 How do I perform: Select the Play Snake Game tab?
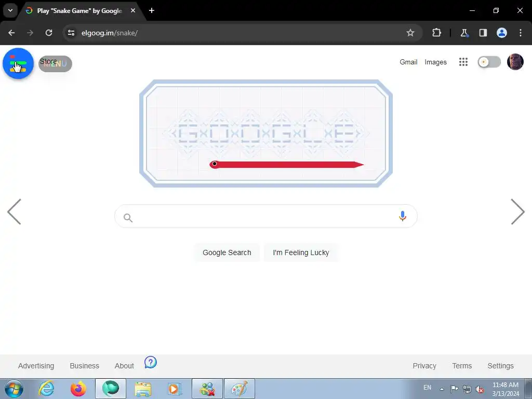(x=79, y=11)
